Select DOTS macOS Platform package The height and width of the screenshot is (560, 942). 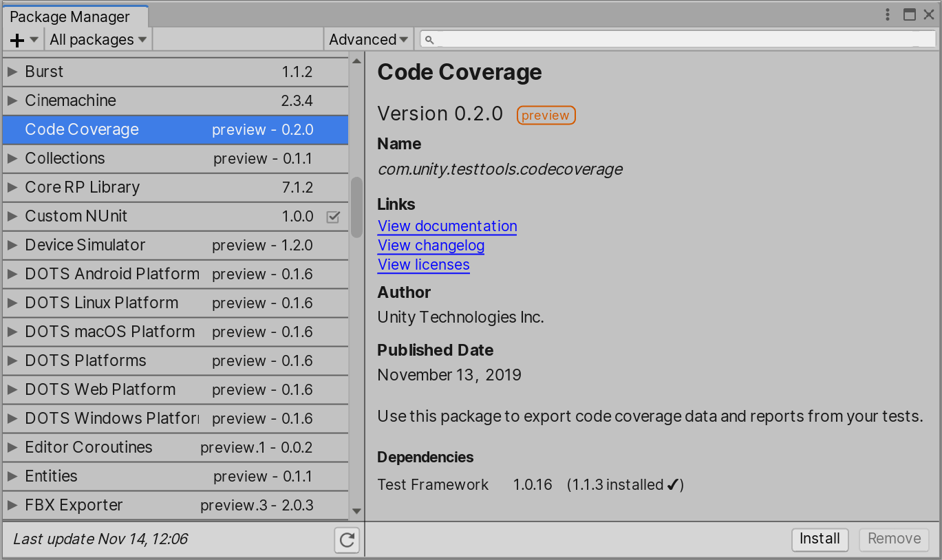click(175, 332)
